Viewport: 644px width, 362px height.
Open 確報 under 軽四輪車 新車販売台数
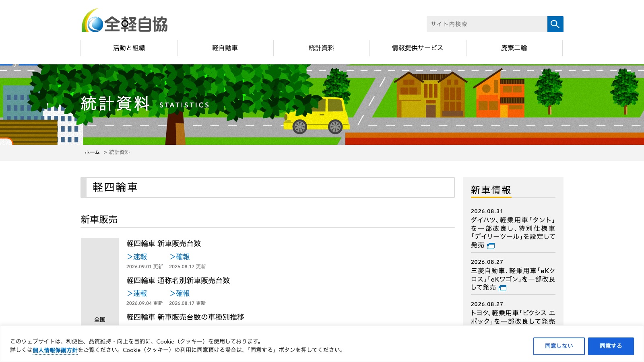tap(180, 257)
